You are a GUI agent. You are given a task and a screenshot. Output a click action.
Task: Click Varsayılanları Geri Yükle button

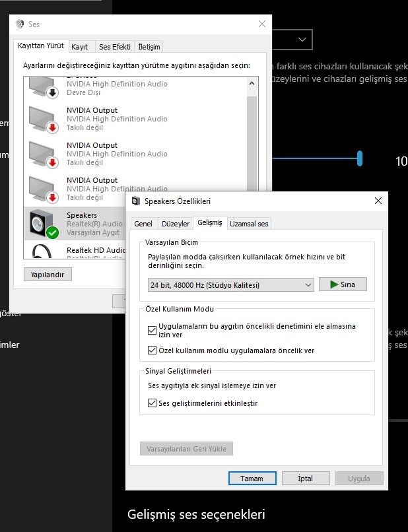coord(186,449)
